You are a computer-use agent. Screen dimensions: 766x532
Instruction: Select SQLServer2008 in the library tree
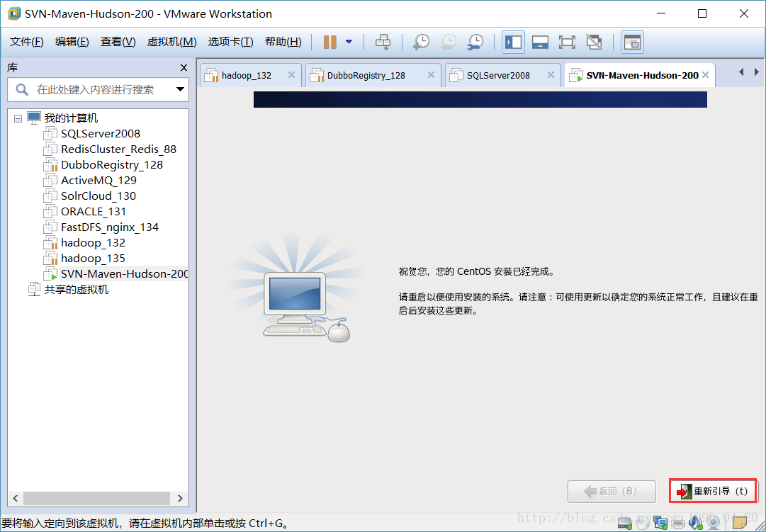coord(100,134)
